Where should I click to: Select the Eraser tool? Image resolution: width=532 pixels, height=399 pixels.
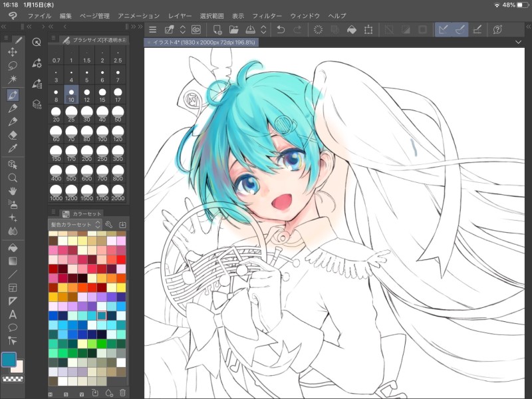(x=13, y=135)
